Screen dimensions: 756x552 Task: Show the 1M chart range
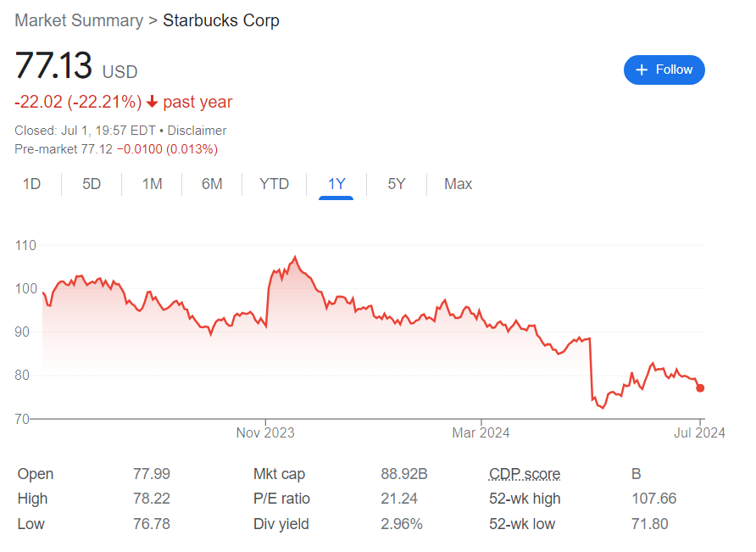[152, 184]
